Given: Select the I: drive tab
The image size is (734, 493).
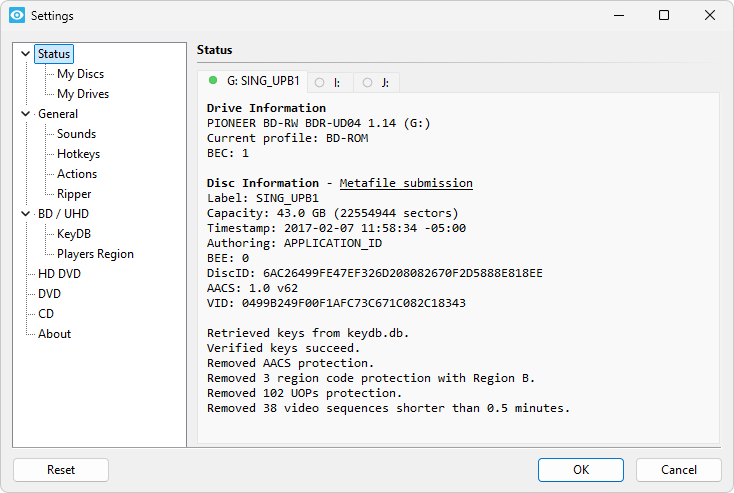Looking at the screenshot, I should click(328, 82).
